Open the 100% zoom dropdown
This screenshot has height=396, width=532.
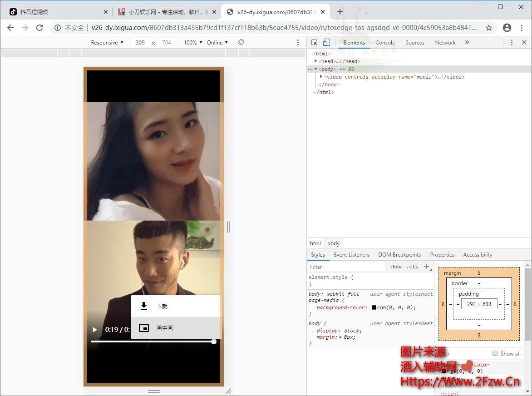pos(193,42)
